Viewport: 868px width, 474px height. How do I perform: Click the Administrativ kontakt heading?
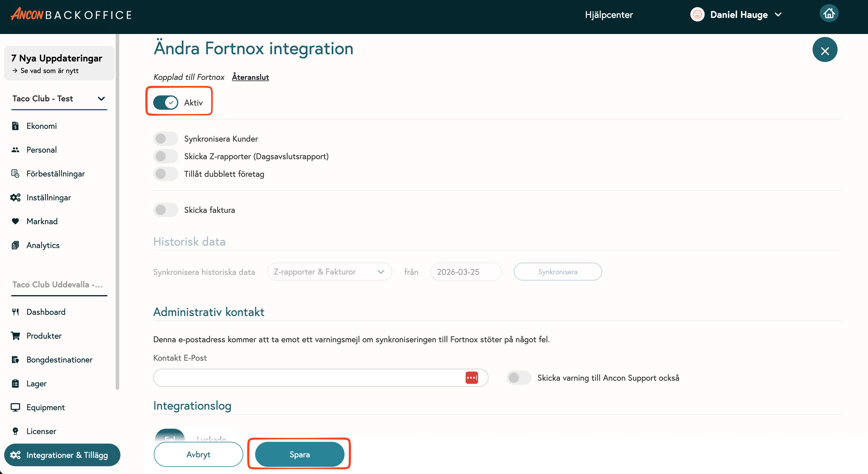pos(209,312)
